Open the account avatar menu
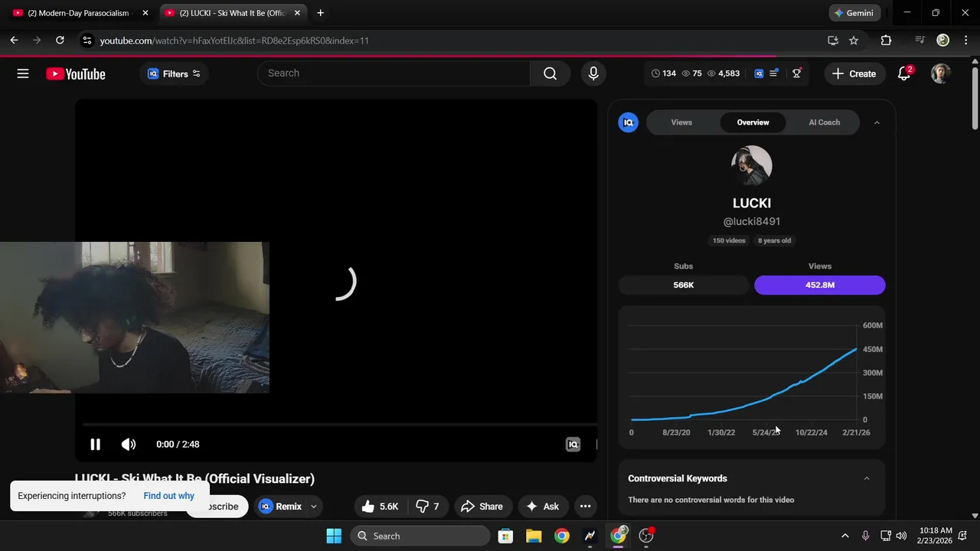This screenshot has height=551, width=980. point(941,73)
